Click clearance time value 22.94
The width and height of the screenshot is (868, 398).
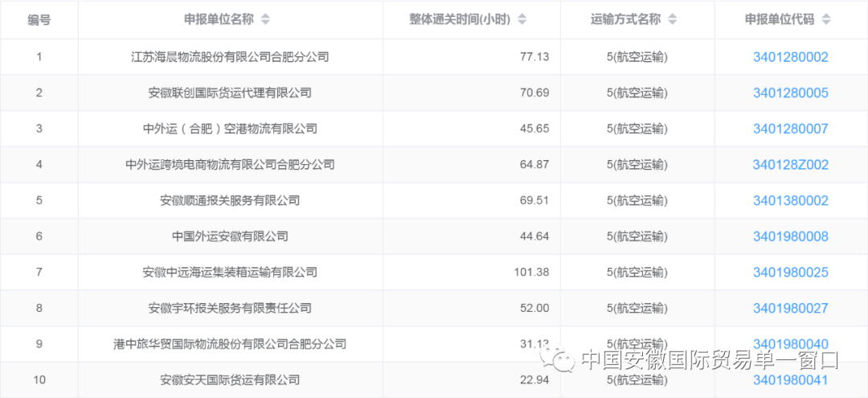click(x=534, y=380)
